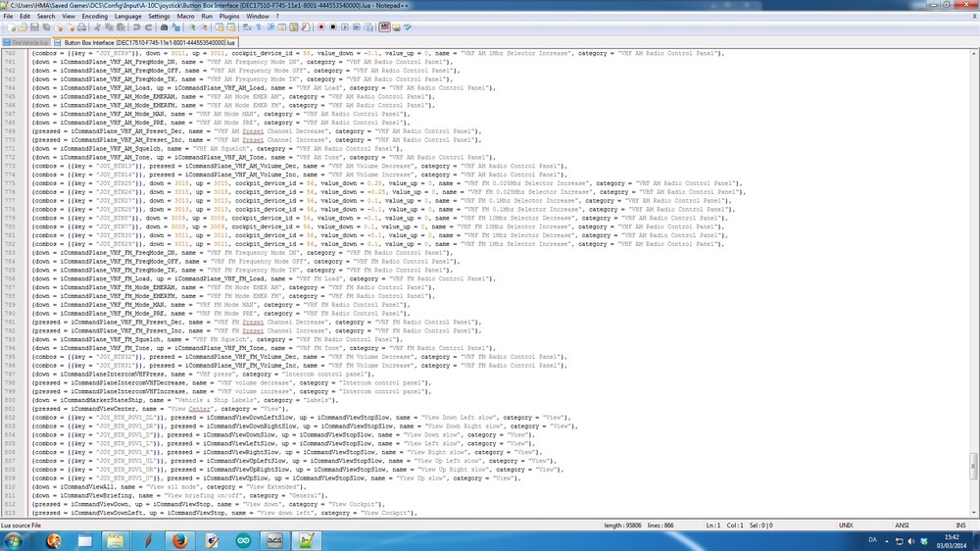Open Firefox from the taskbar
This screenshot has width=980, height=551.
[x=180, y=540]
